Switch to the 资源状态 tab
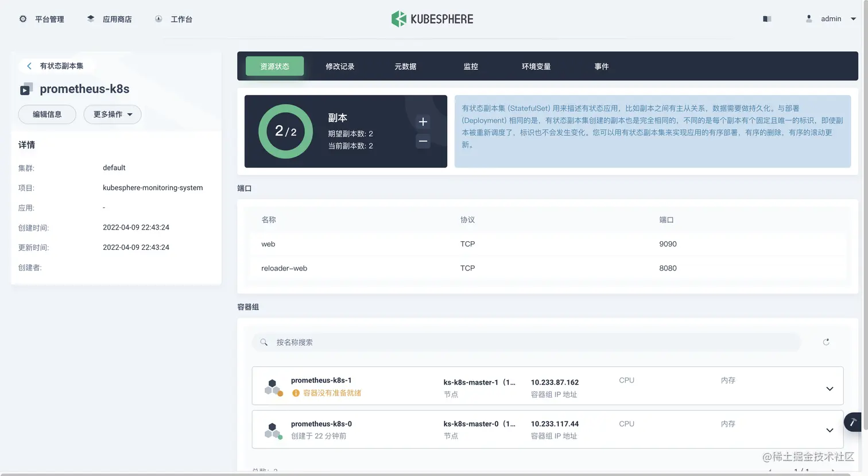Viewport: 868px width, 476px height. coord(274,66)
